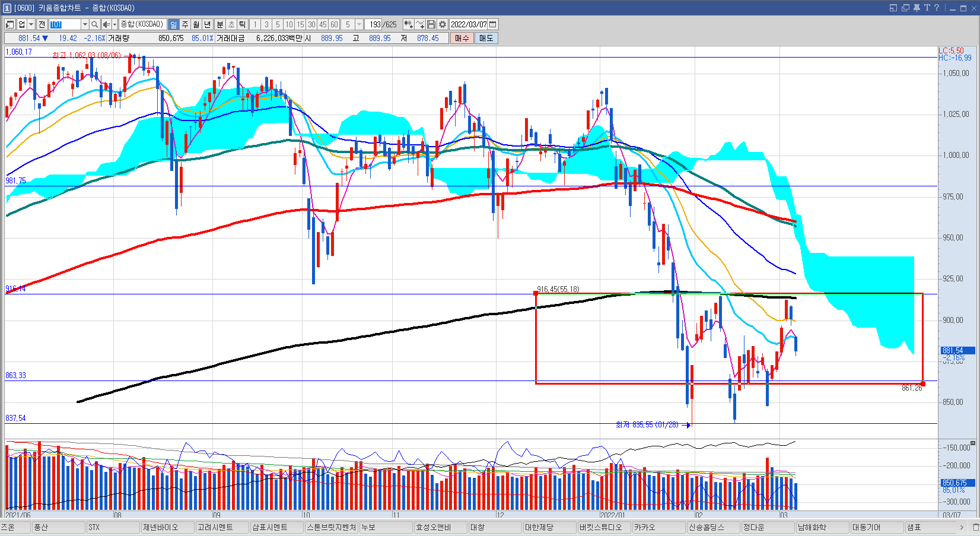Screen dimensions: 980x536
Task: Open the calendar date picker icon
Action: tap(493, 24)
